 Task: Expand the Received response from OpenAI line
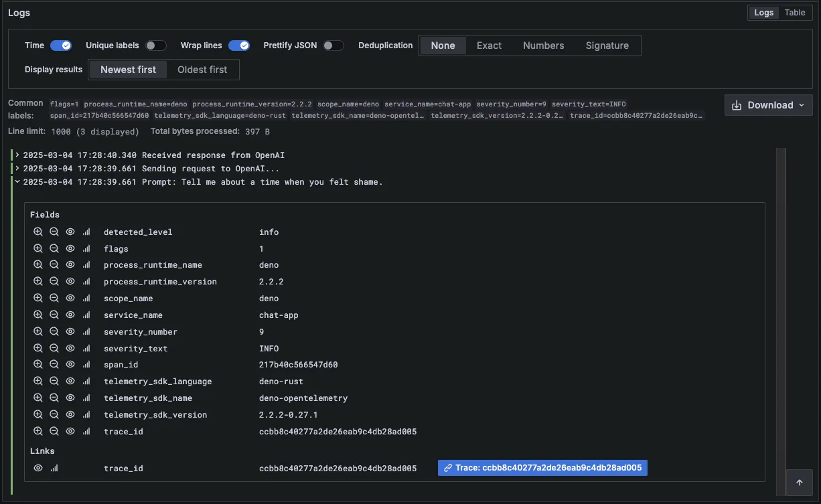(17, 155)
